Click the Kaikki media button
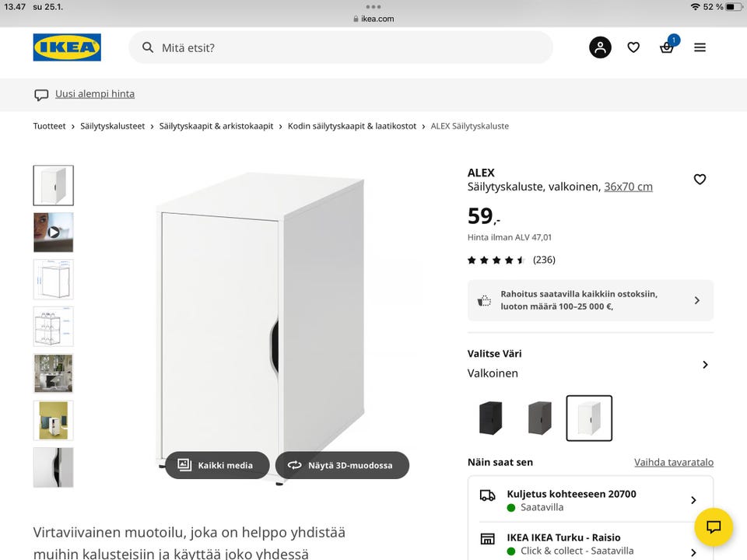The width and height of the screenshot is (747, 560). tap(217, 465)
